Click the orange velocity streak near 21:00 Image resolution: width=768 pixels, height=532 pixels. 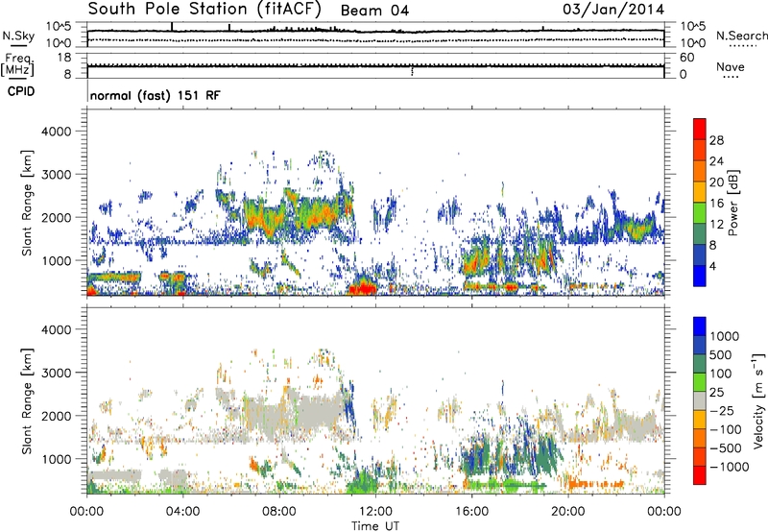pos(595,484)
